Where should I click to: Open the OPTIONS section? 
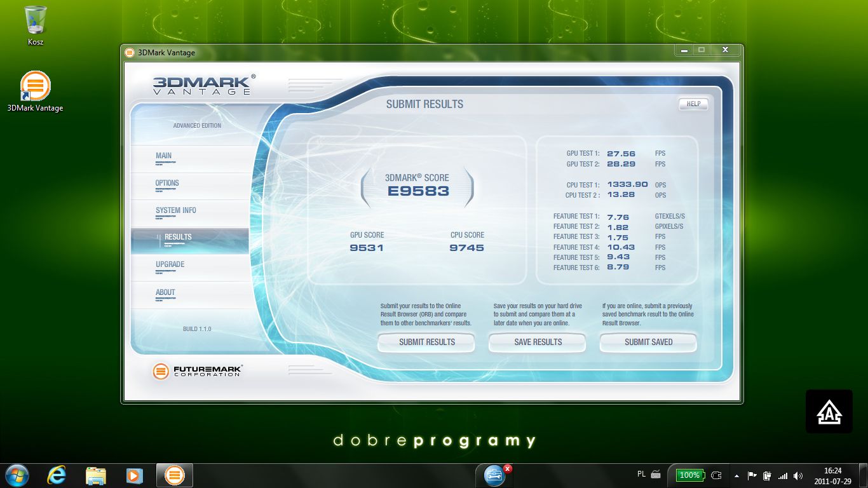190,186
